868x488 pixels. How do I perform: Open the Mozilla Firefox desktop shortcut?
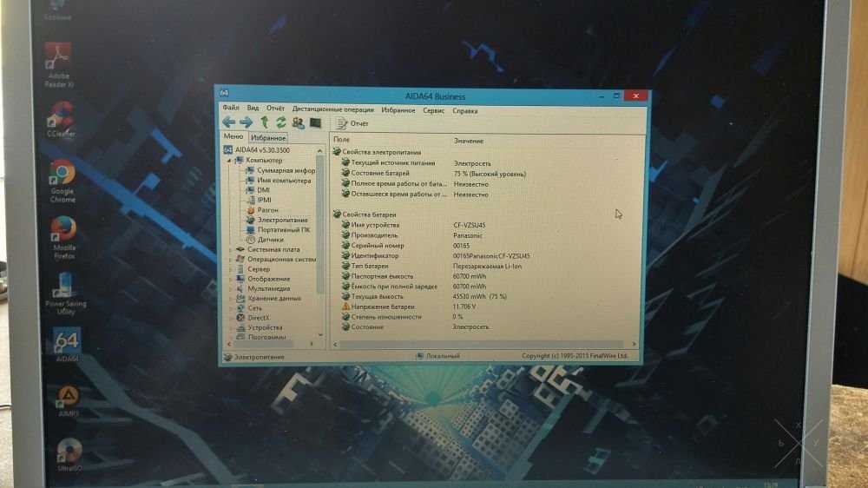(x=63, y=238)
